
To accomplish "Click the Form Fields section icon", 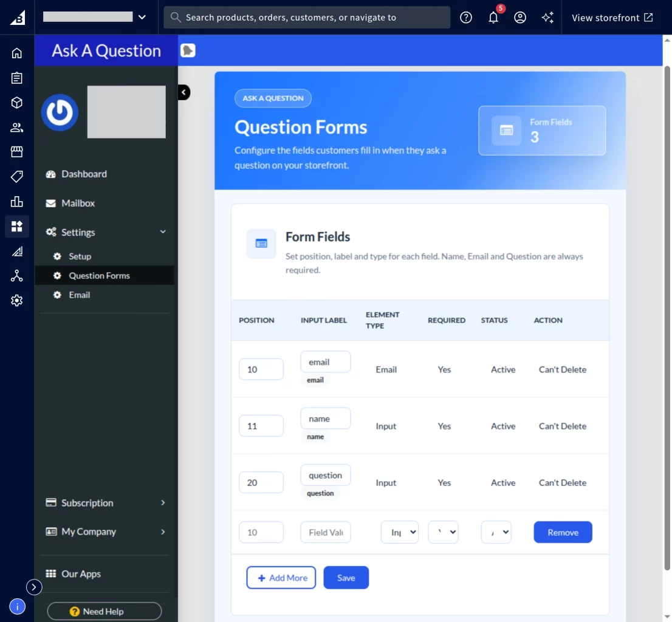I will tap(261, 244).
